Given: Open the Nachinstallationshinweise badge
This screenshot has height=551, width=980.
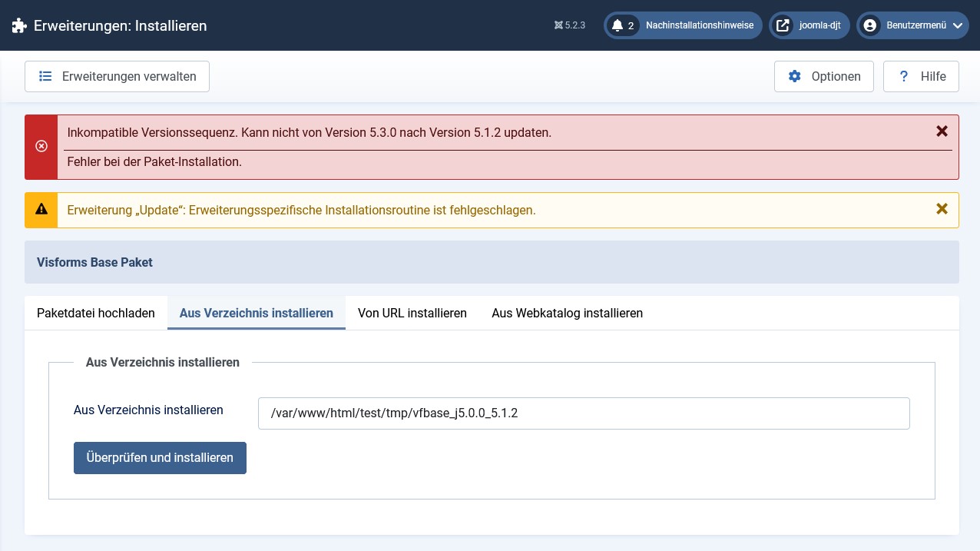Looking at the screenshot, I should click(682, 25).
